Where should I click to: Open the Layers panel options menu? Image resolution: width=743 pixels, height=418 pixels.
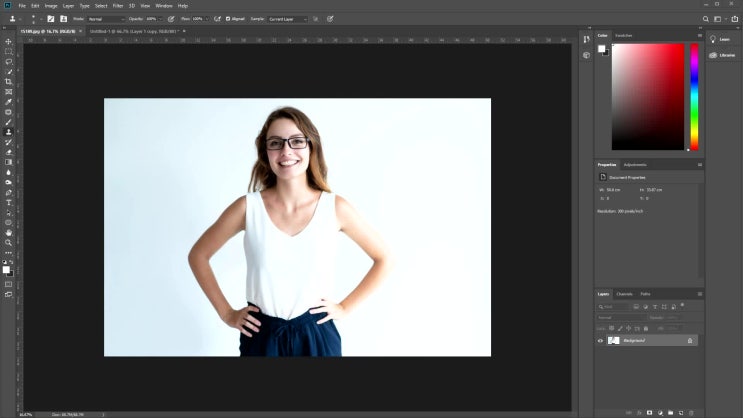699,294
